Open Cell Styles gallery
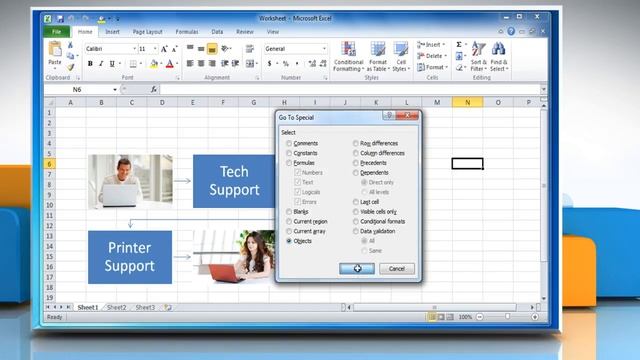The width and height of the screenshot is (640, 360). 401,56
